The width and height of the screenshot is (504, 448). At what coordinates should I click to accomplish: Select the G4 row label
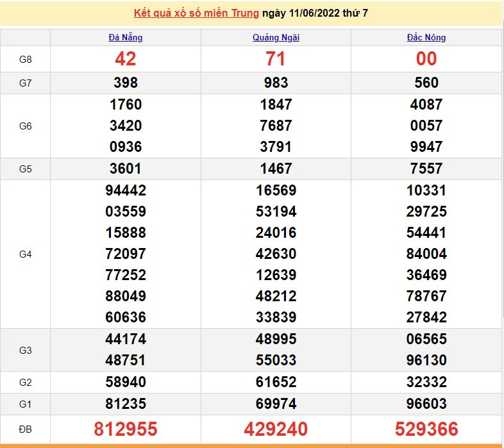pyautogui.click(x=26, y=254)
